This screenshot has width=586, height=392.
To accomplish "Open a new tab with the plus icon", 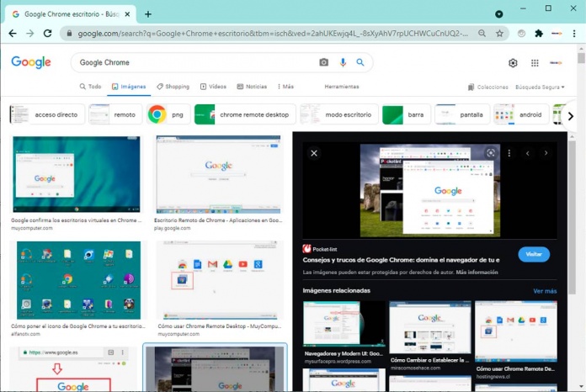I will 148,14.
